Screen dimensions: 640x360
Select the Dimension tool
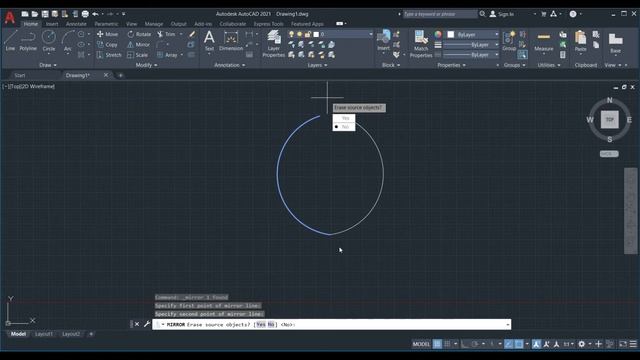[x=231, y=40]
